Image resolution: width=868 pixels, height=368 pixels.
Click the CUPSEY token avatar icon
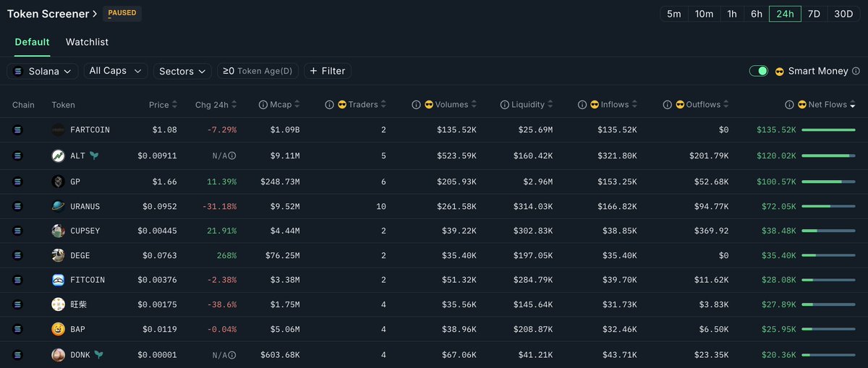pyautogui.click(x=59, y=231)
